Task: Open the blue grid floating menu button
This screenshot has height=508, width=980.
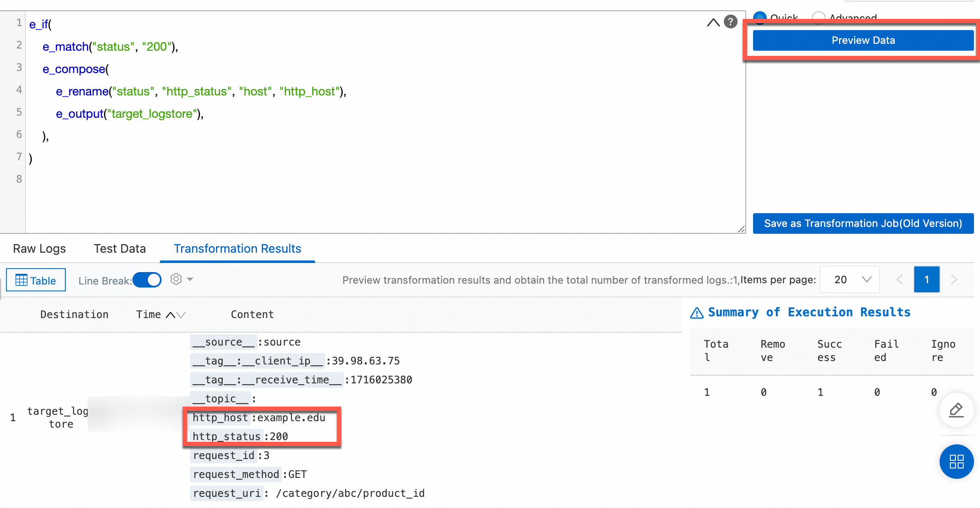Action: click(x=956, y=462)
